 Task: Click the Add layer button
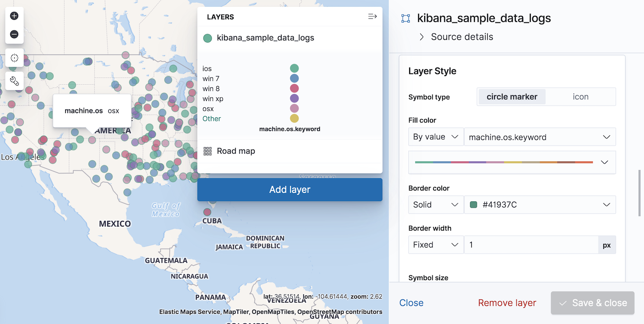289,190
